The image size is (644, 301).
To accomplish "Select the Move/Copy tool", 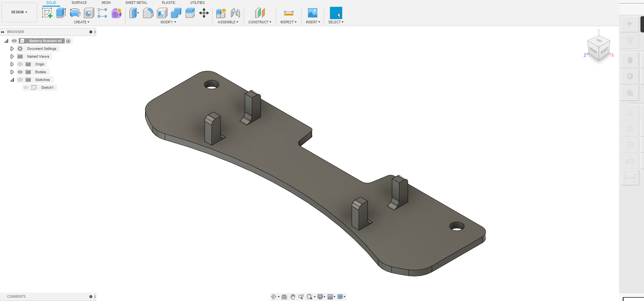I will point(204,13).
